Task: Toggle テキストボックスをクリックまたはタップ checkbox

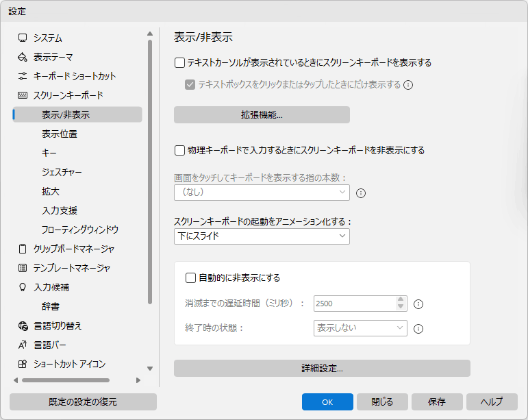Action: [190, 84]
